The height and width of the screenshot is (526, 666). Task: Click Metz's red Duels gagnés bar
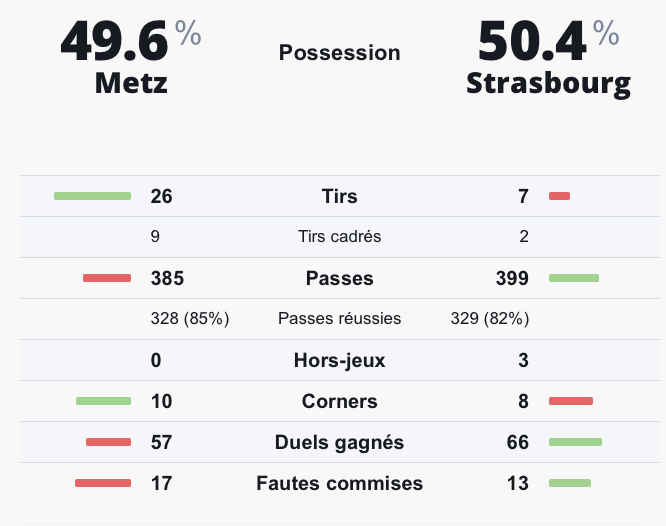(x=108, y=442)
